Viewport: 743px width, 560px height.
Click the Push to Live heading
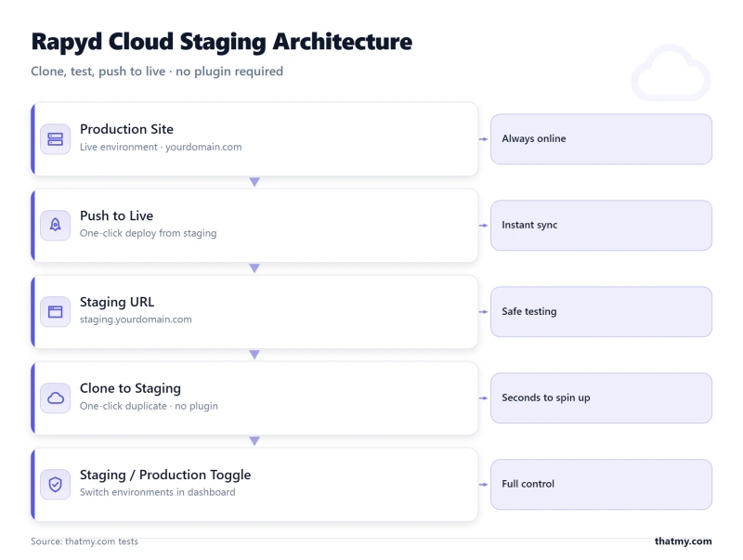click(117, 215)
